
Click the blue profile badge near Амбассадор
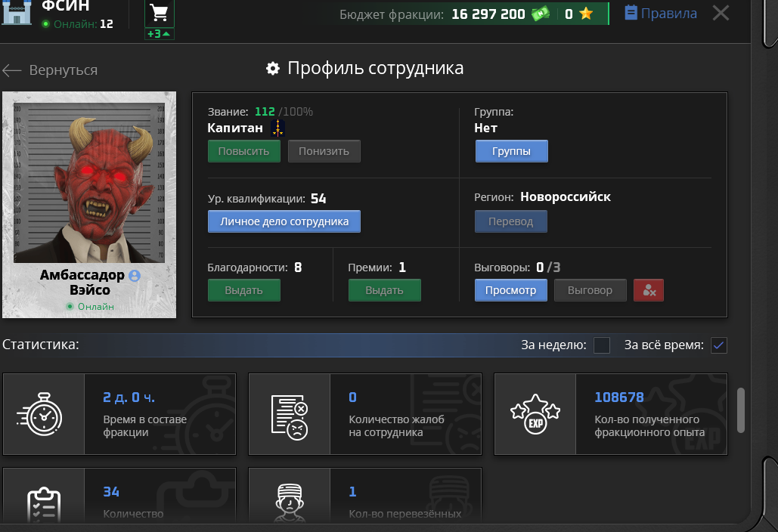pos(135,276)
